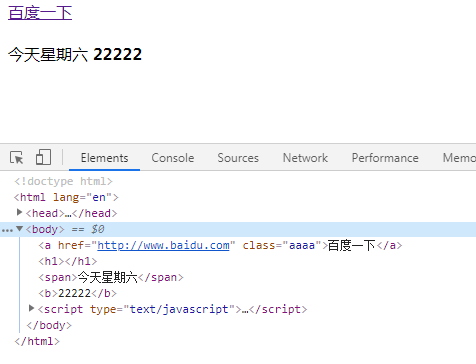Open the 百度一下 link on the page
The height and width of the screenshot is (364, 476).
(40, 13)
